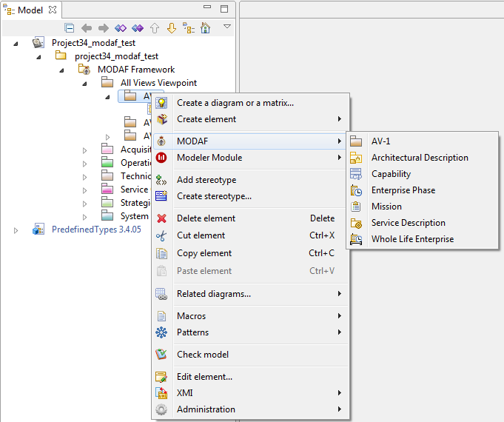Collapse the Project34_modaf_test root node
The height and width of the screenshot is (422, 504).
tap(16, 44)
